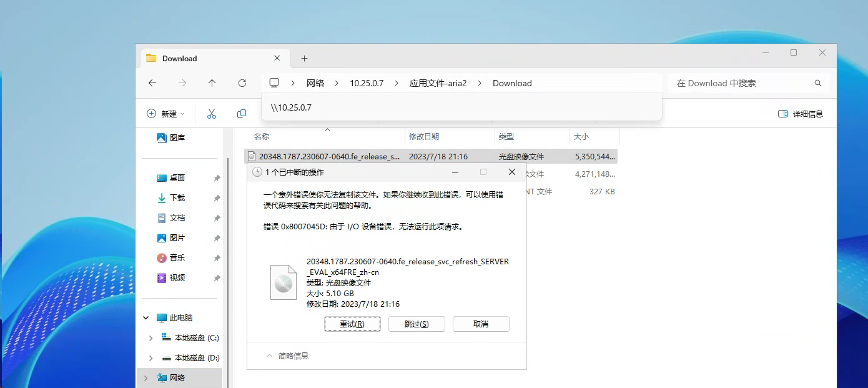Click 10.25.0.7 breadcrumb segment
The height and width of the screenshot is (388, 868).
coord(367,83)
